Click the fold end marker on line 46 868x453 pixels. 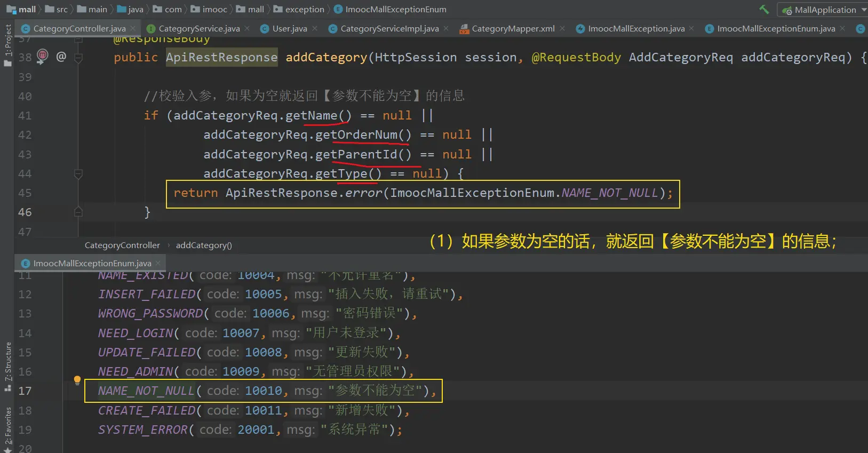point(78,212)
